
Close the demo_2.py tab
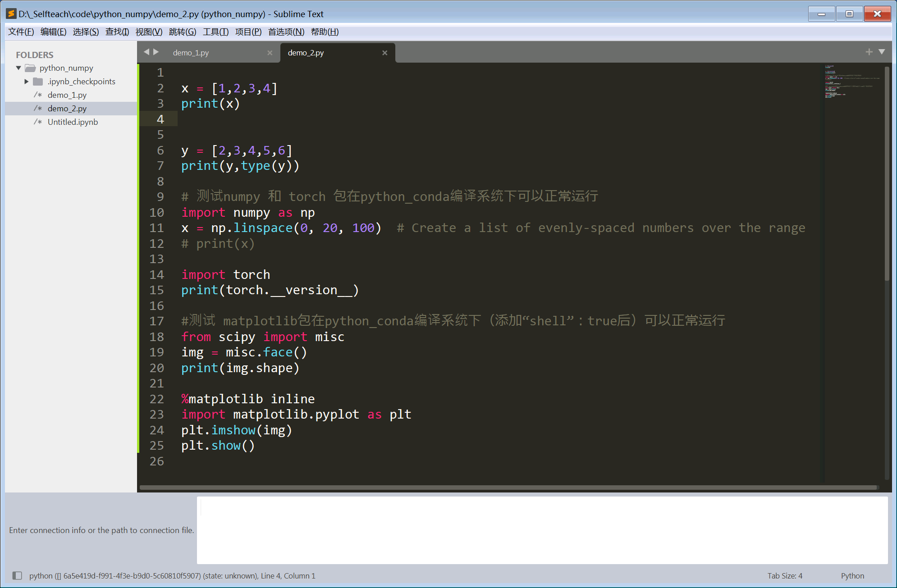point(385,53)
